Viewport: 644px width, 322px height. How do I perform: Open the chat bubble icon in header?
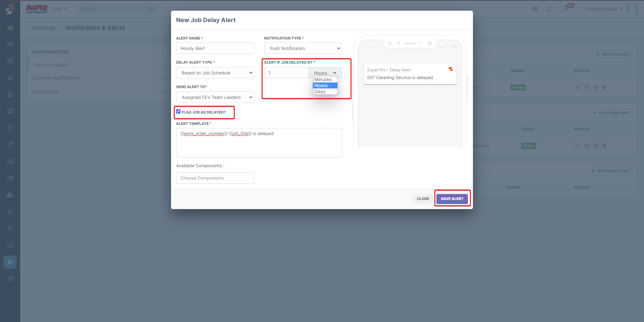pyautogui.click(x=550, y=9)
